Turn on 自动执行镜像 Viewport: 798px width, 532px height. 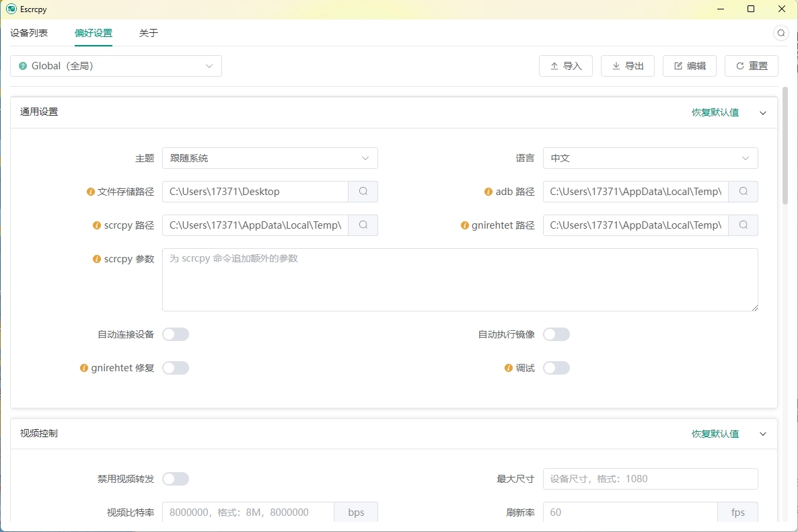(x=556, y=334)
